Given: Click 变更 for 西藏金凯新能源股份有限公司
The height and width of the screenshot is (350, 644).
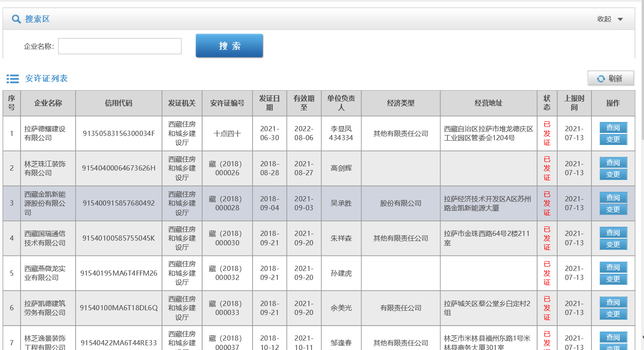Looking at the screenshot, I should tap(613, 210).
